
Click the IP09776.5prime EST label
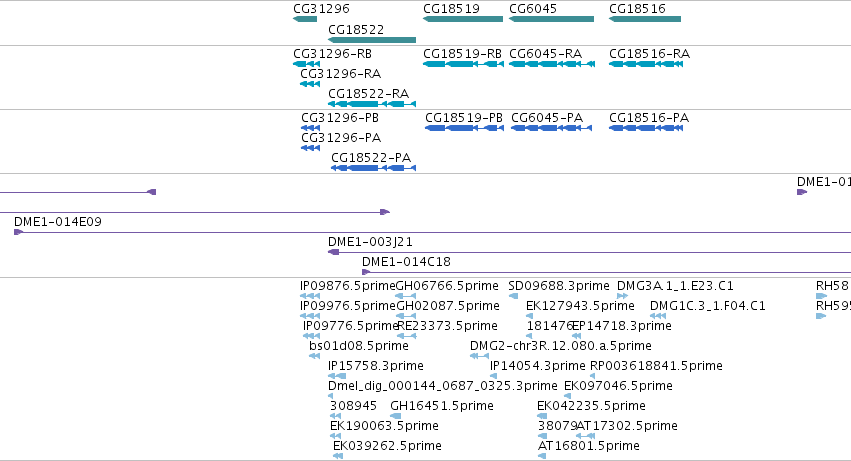tap(351, 326)
